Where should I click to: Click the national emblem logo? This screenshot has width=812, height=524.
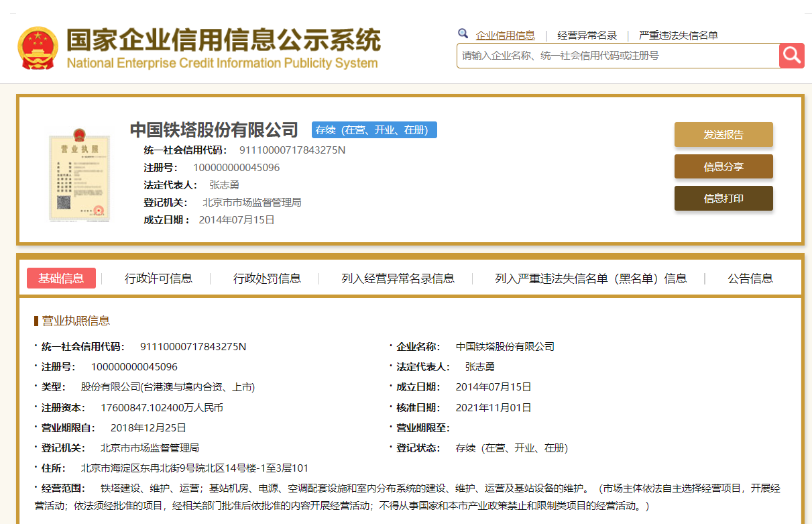tap(38, 48)
